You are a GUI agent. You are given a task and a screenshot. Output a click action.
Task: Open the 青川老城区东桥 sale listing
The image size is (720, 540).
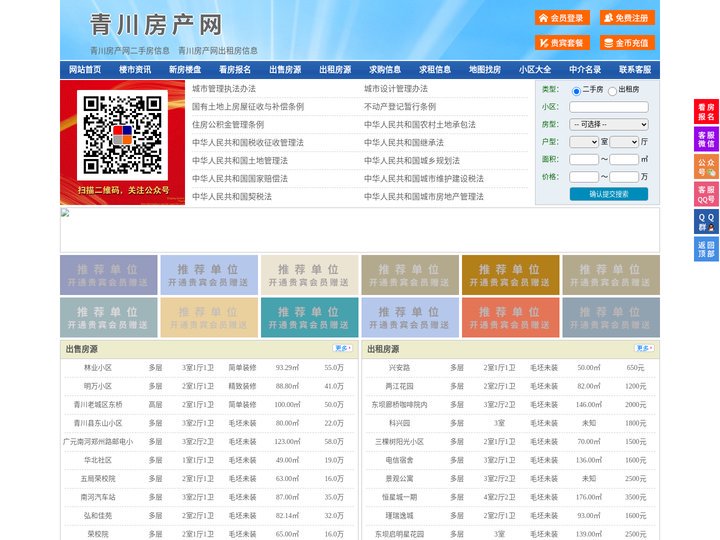coord(98,405)
